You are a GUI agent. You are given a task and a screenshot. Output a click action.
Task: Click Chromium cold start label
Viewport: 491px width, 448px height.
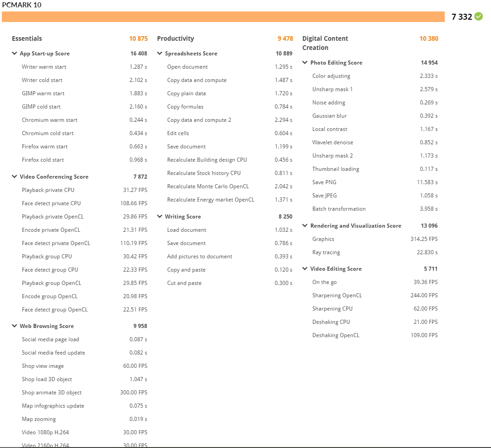(48, 133)
